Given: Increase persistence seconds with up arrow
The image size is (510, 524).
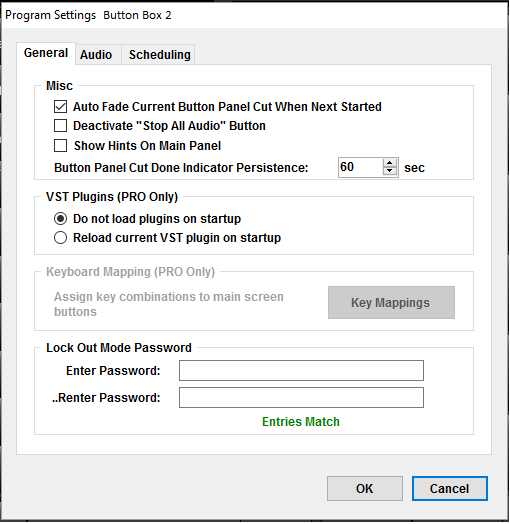Looking at the screenshot, I should 389,163.
